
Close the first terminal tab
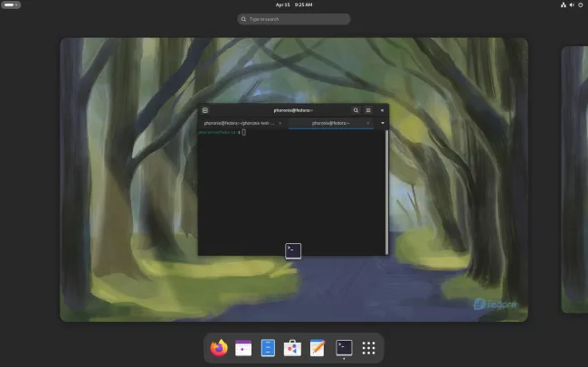click(280, 122)
